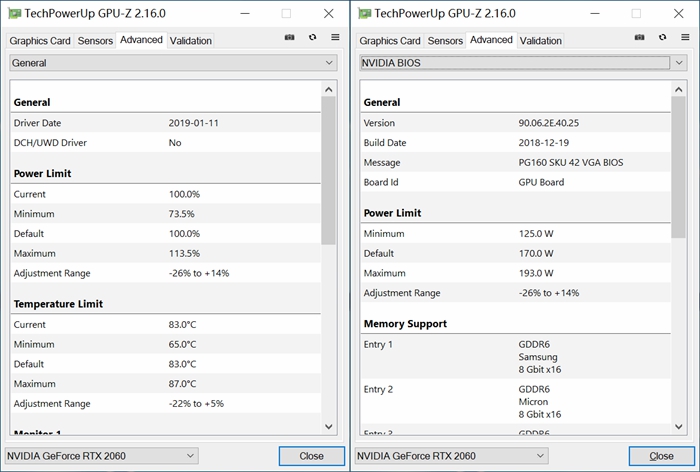The image size is (700, 472).
Task: Take screenshot via camera icon in right window
Action: pyautogui.click(x=639, y=38)
